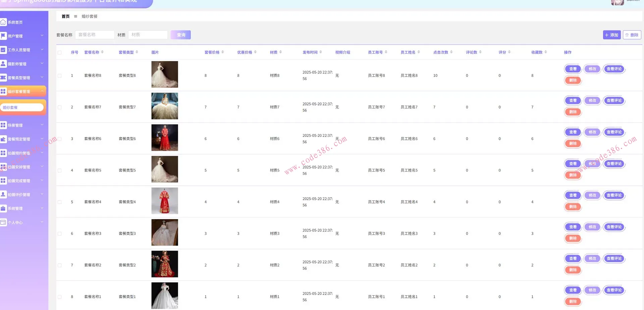Open the 婚纱套餐 submenu item
Screen dimensions: 644x310
pos(22,107)
